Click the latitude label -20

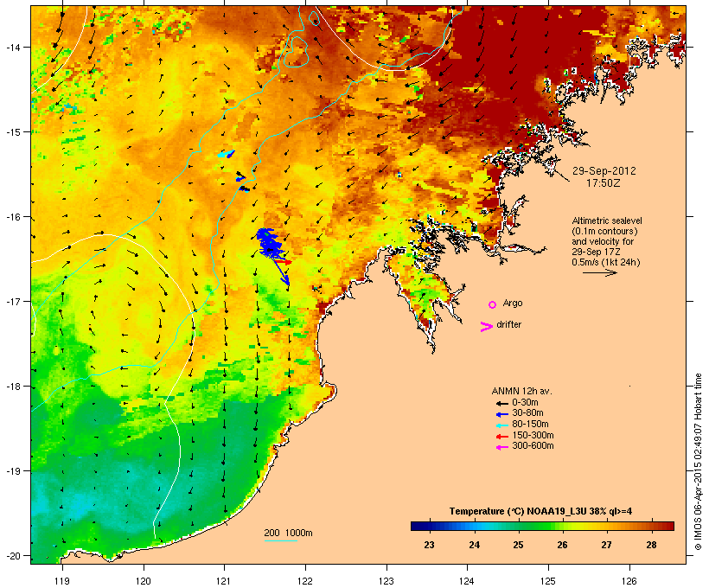[12, 555]
